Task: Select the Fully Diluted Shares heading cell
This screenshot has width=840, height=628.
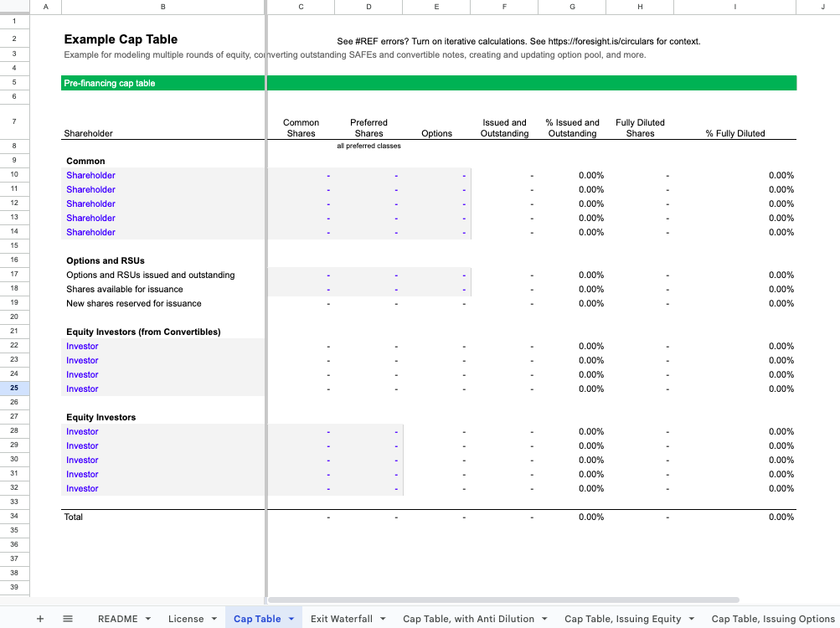Action: pos(640,128)
